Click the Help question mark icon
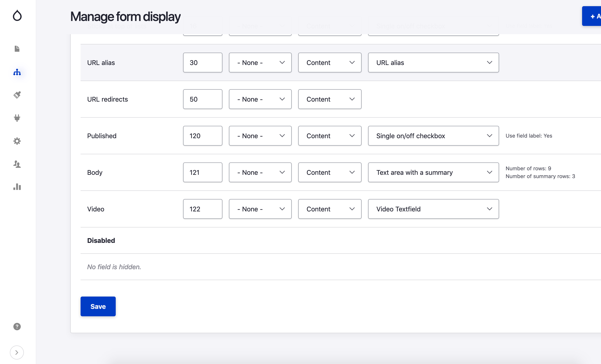Screen dimensions: 601x364 17,326
